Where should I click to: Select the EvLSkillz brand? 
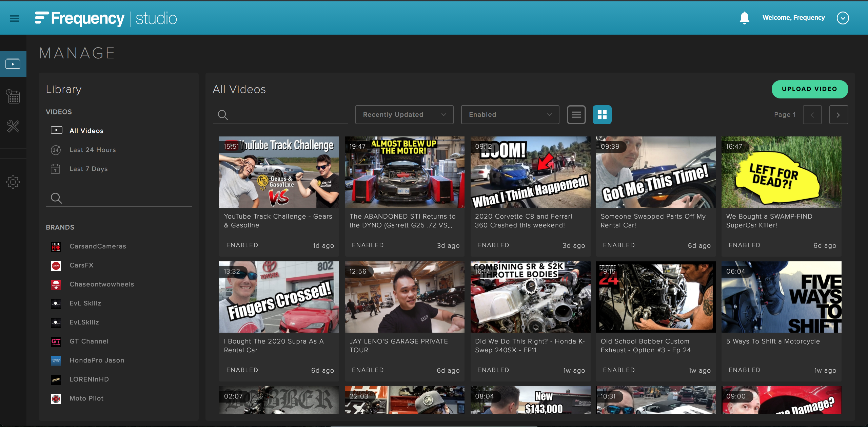[84, 322]
